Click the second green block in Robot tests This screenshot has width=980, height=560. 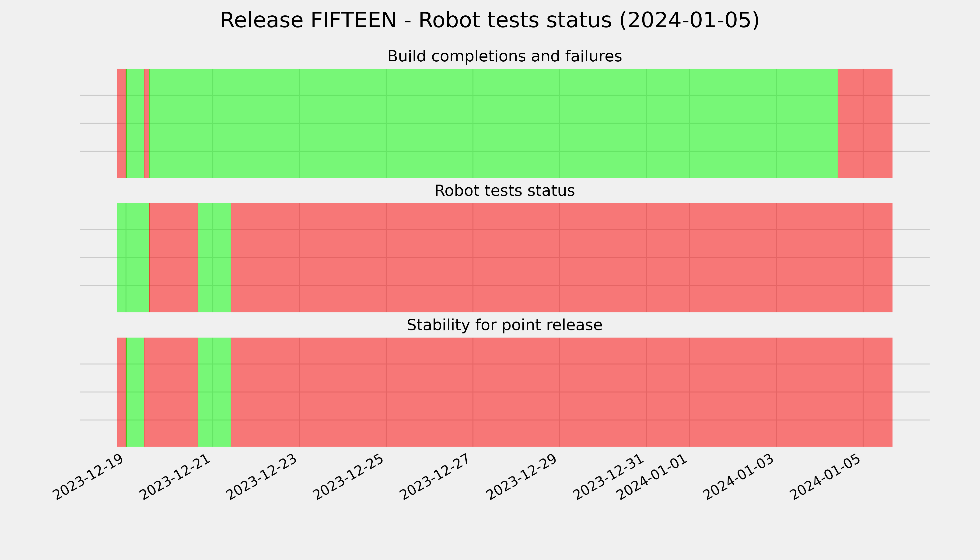(x=214, y=258)
